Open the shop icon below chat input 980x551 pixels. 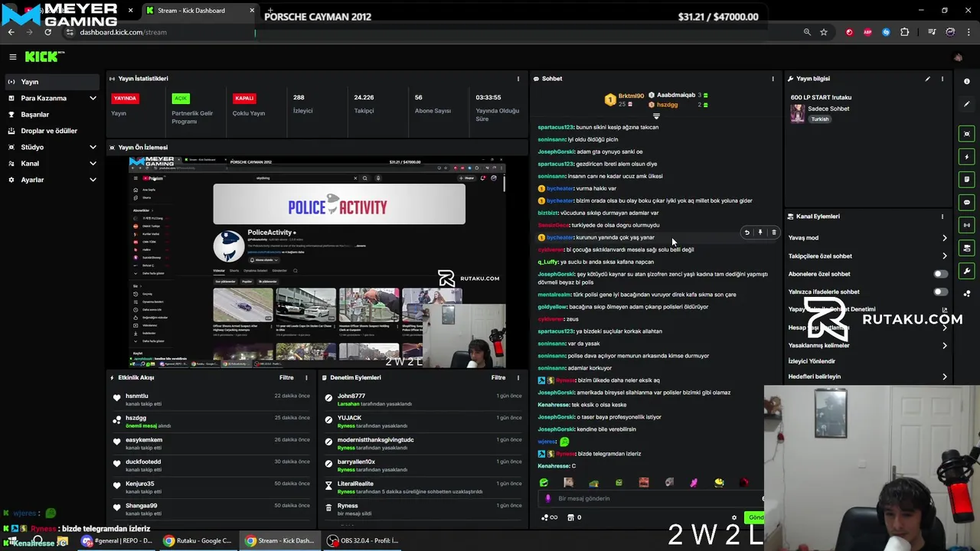coord(570,517)
